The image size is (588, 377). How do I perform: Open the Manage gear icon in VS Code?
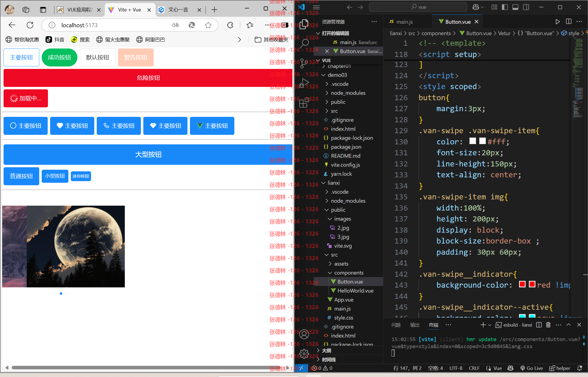(x=304, y=354)
